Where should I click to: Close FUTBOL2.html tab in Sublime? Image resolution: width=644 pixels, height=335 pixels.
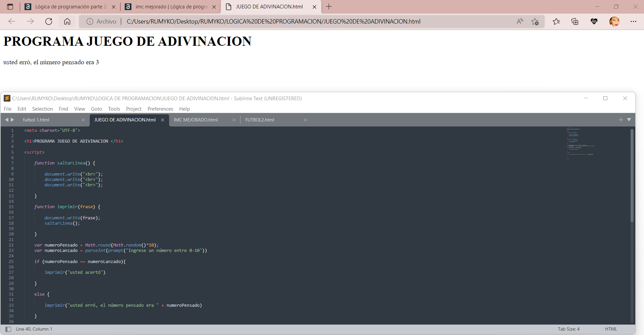pos(306,120)
